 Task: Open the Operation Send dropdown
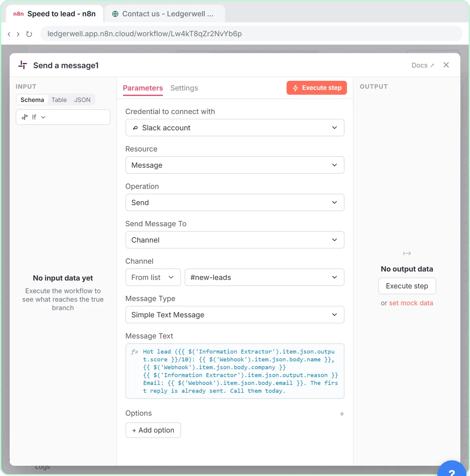pyautogui.click(x=235, y=202)
